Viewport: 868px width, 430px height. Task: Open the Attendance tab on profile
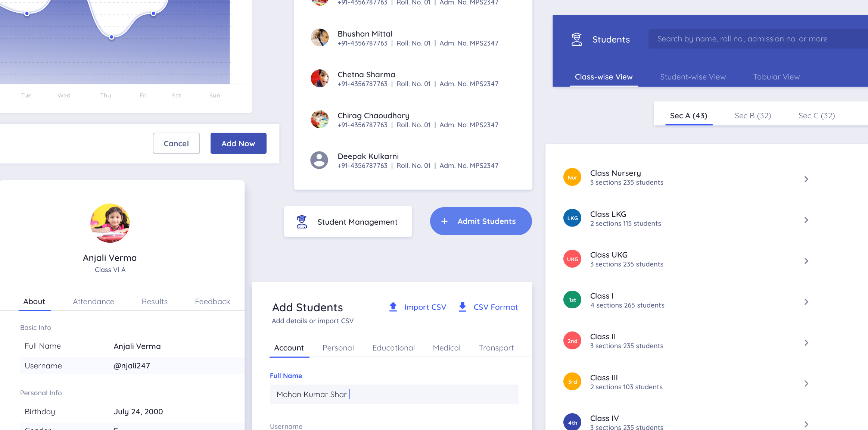(93, 302)
